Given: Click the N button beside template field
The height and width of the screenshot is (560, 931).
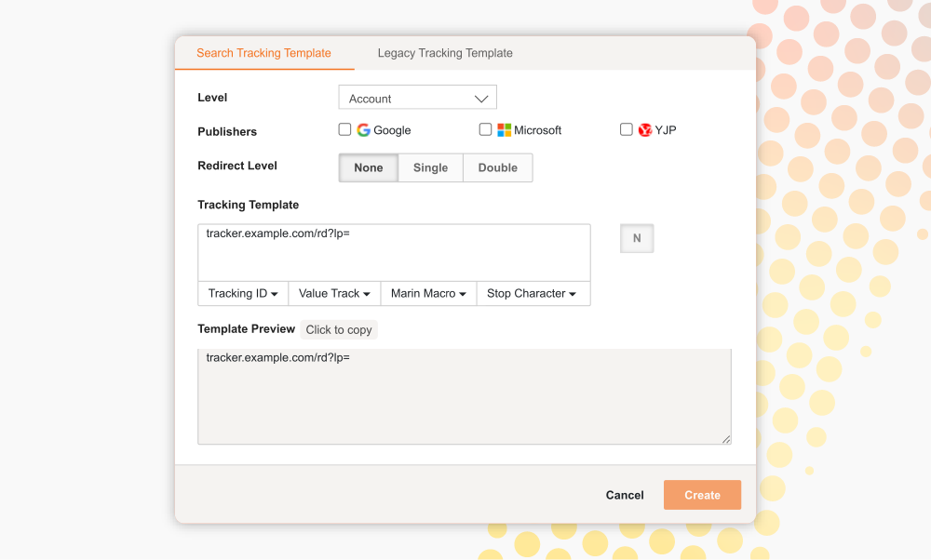Looking at the screenshot, I should (x=637, y=238).
